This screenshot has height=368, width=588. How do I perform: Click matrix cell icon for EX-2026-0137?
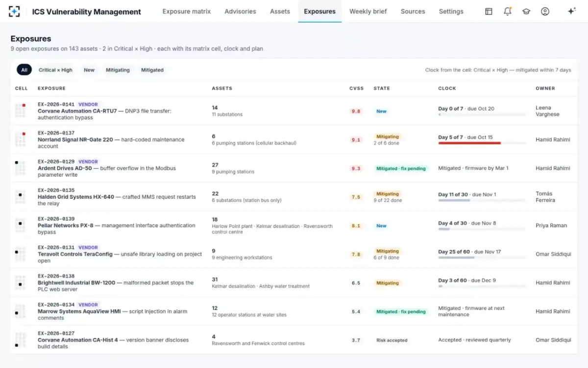[20, 139]
